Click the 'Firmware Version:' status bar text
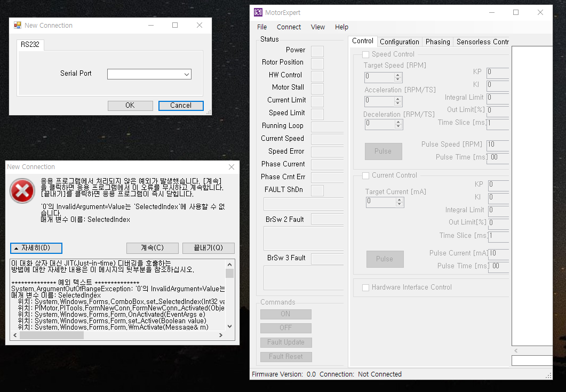The image size is (566, 392). click(x=277, y=374)
